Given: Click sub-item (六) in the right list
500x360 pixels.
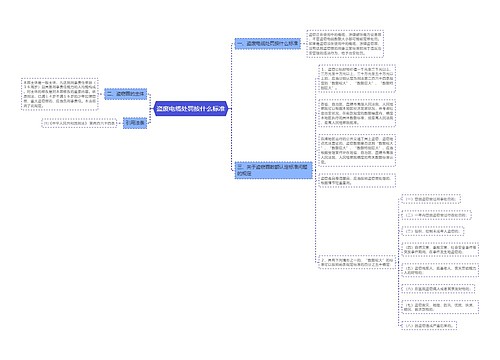Looking at the screenshot, I should (438, 289).
